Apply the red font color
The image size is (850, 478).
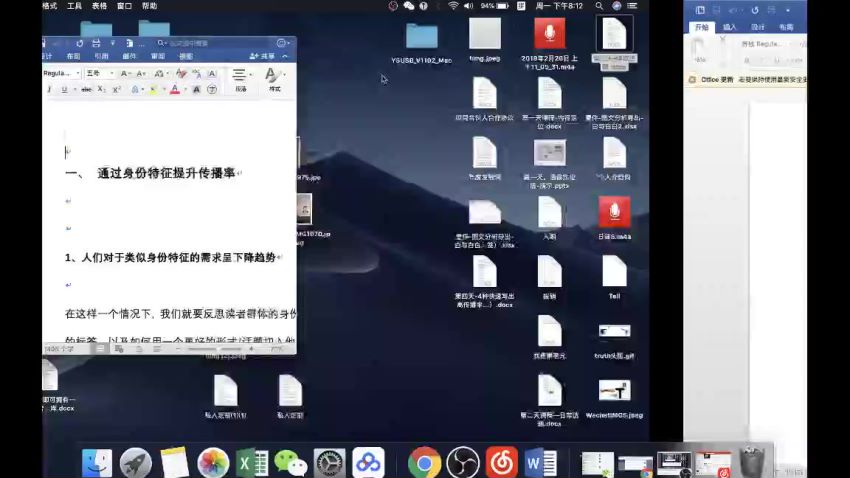click(175, 90)
